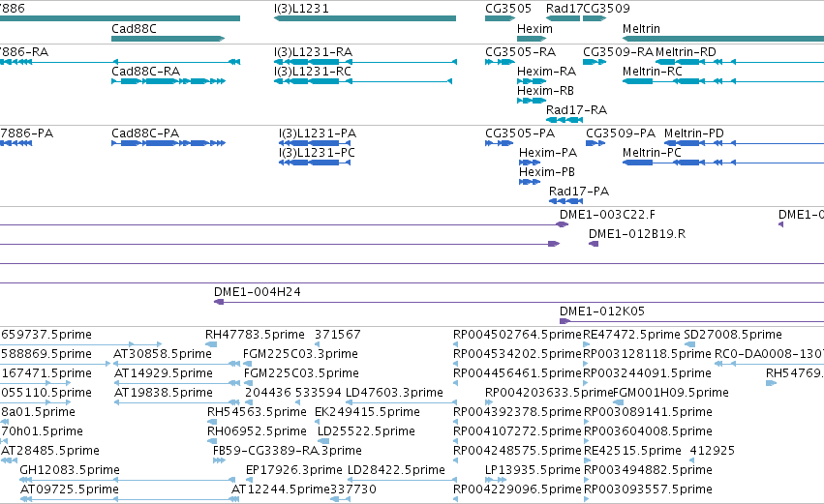Screen dimensions: 824x504
Task: Click the LP13935.5prime EST label
Action: (x=533, y=470)
